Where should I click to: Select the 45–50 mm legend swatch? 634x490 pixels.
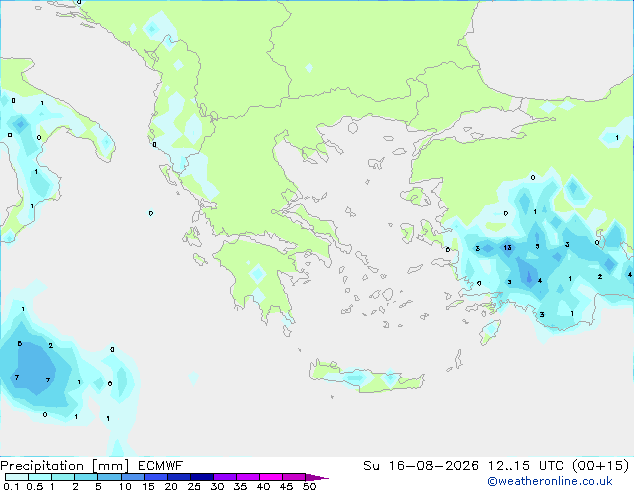294,477
